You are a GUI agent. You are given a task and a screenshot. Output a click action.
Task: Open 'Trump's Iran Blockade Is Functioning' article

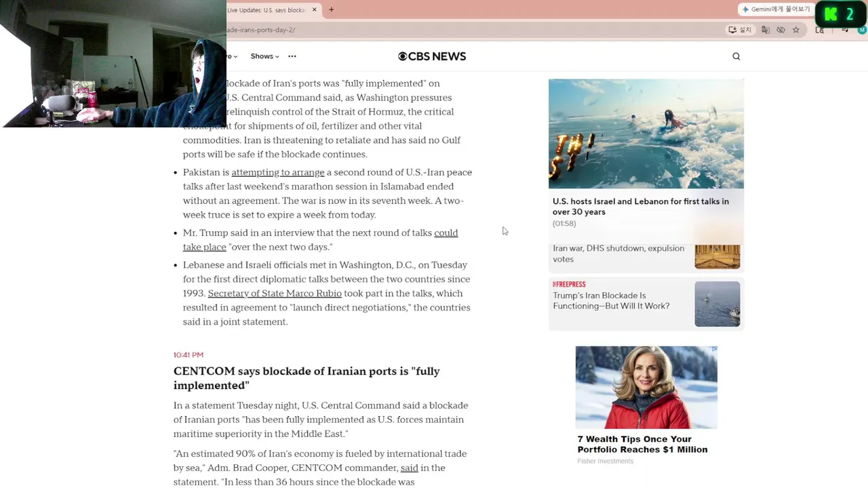611,301
